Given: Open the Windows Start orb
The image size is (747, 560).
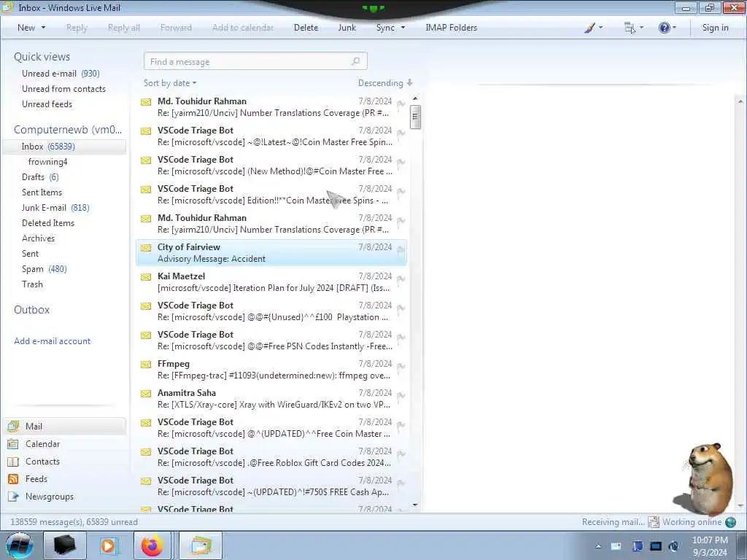Looking at the screenshot, I should click(x=20, y=545).
